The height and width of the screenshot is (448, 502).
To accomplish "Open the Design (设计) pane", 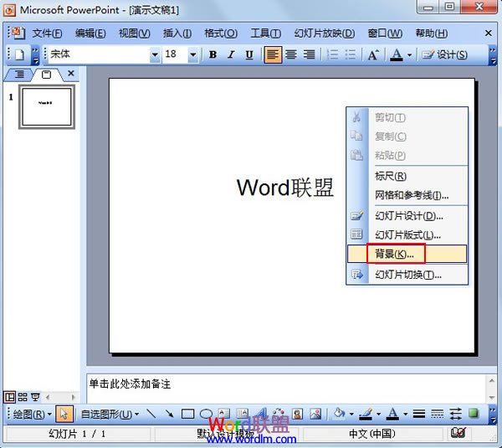I will tap(445, 54).
